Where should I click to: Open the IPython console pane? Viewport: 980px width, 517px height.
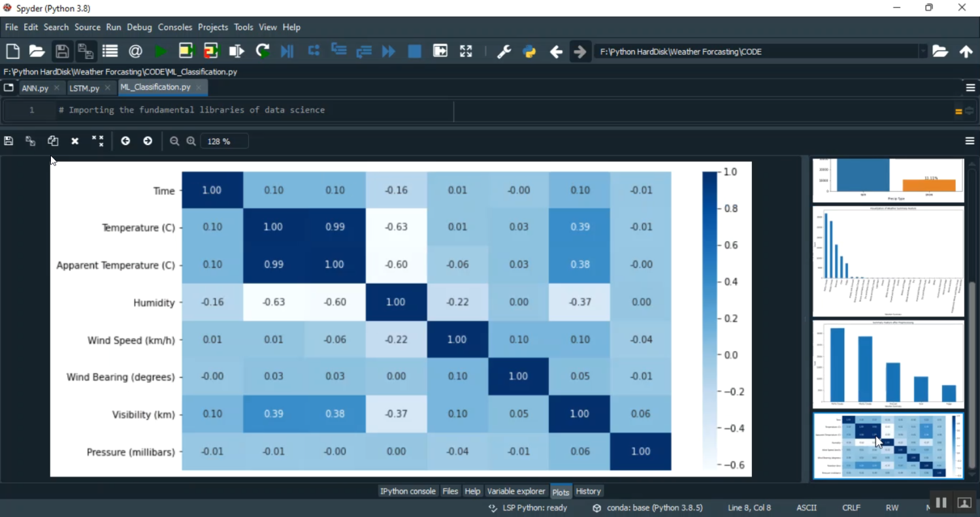(408, 491)
